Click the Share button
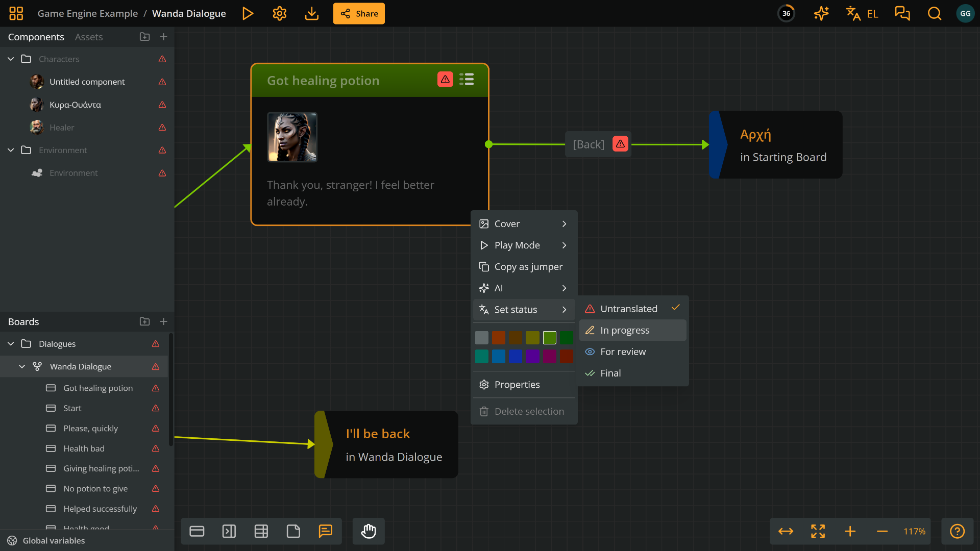Viewport: 980px width, 551px height. [x=359, y=13]
